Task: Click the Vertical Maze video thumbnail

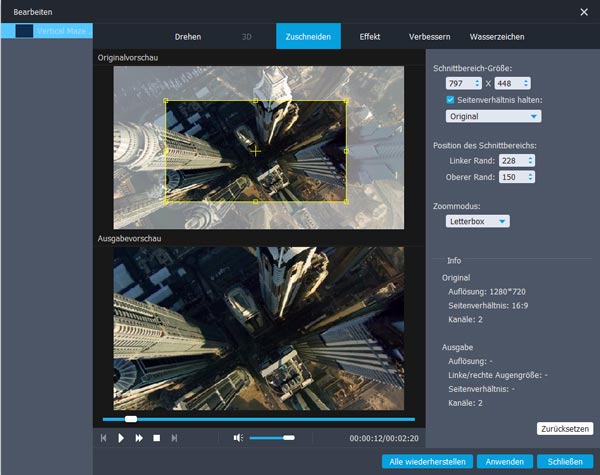Action: [24, 32]
